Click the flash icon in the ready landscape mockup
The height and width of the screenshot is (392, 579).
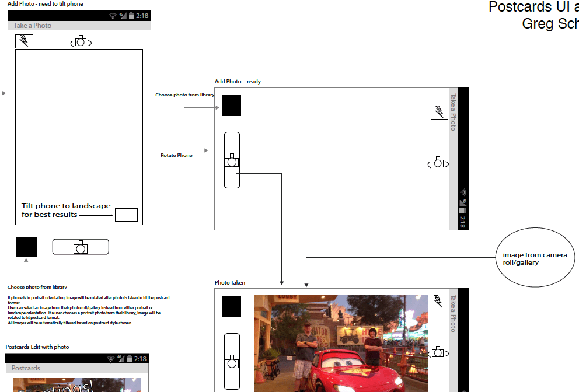coord(438,112)
